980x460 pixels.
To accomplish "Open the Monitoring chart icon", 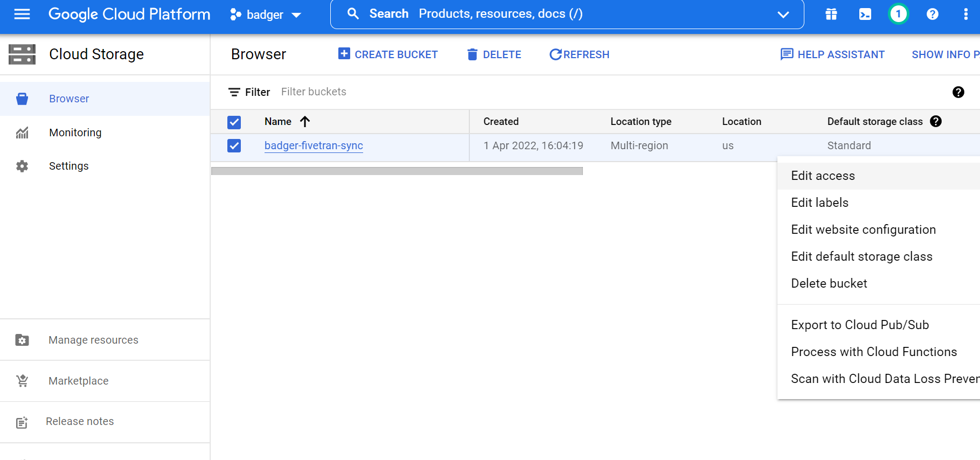I will click(x=22, y=133).
